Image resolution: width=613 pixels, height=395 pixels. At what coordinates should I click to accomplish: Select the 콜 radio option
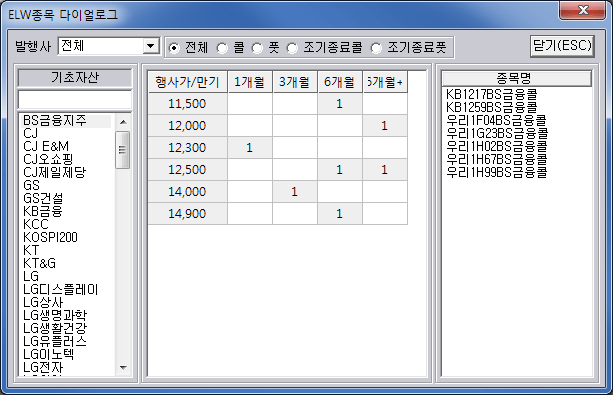222,48
